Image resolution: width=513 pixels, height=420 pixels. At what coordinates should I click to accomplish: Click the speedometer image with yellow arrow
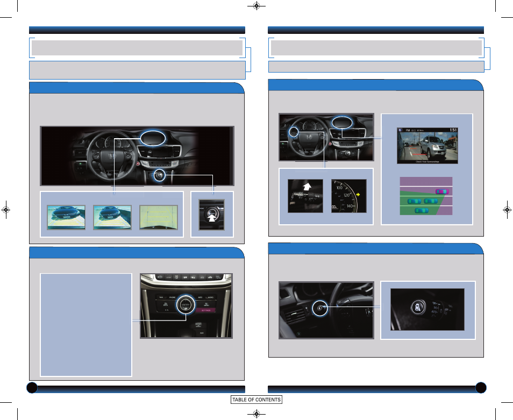(349, 196)
